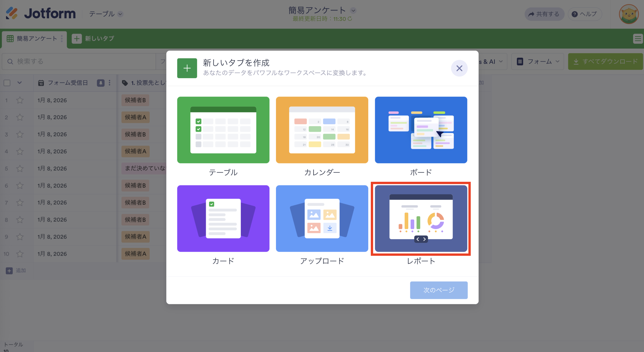Screen dimensions: 644x352
Task: Close the 新しいタブを作成 dialog
Action: point(459,68)
